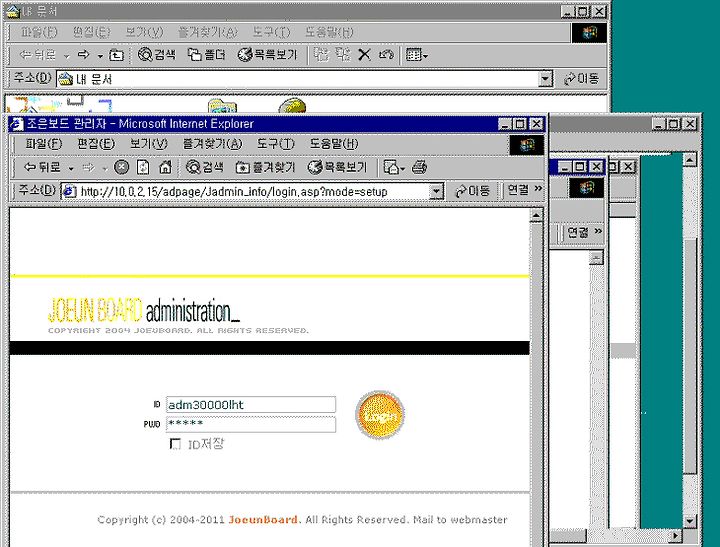
Task: Open 도구(T) menu in 내 문서 window
Action: coord(271,33)
